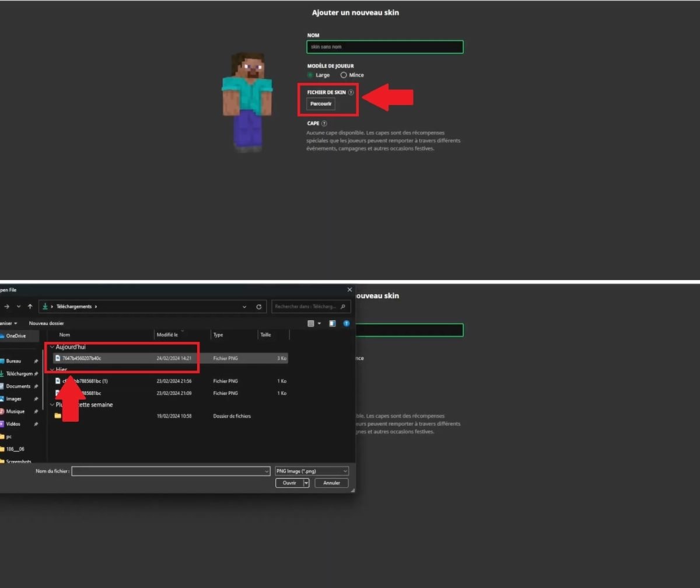Toggle the preview pane icon in the dialog
Image resolution: width=700 pixels, height=588 pixels.
(x=332, y=323)
